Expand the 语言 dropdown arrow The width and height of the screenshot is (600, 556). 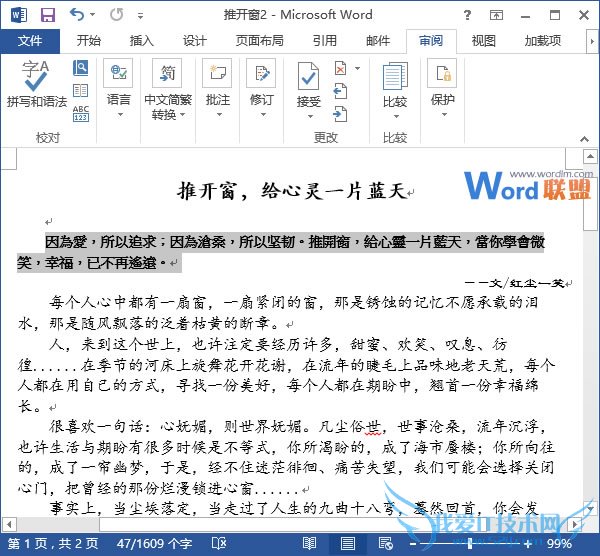coord(120,114)
